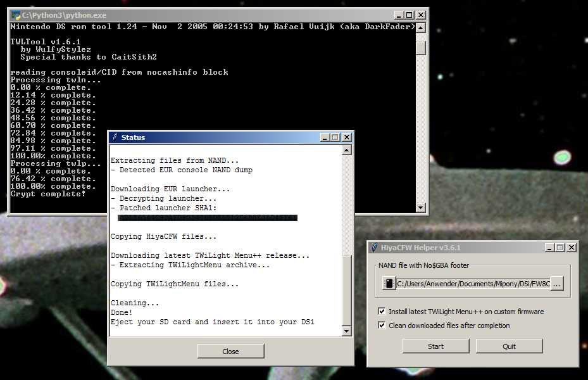
Task: Click 'Done!' line in Status window
Action: [122, 312]
